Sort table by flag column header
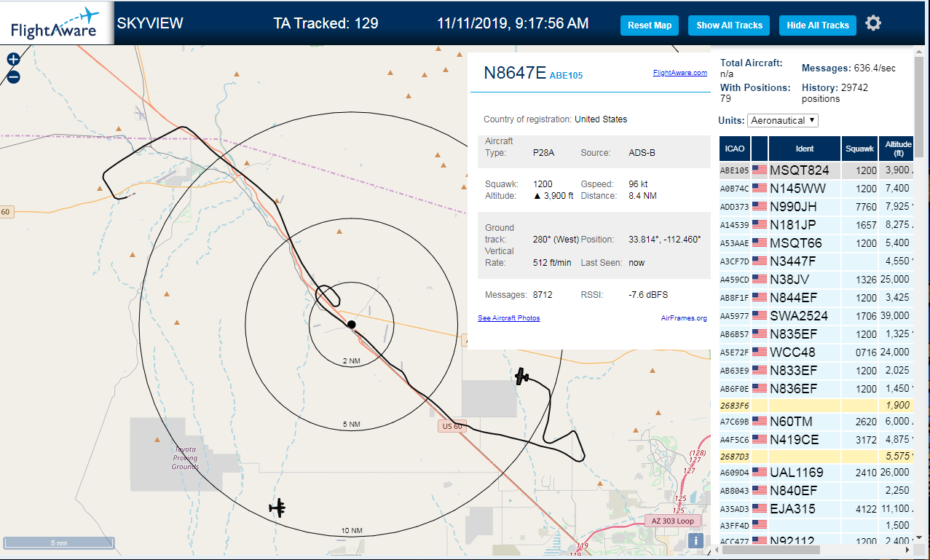This screenshot has width=930, height=560. [760, 149]
